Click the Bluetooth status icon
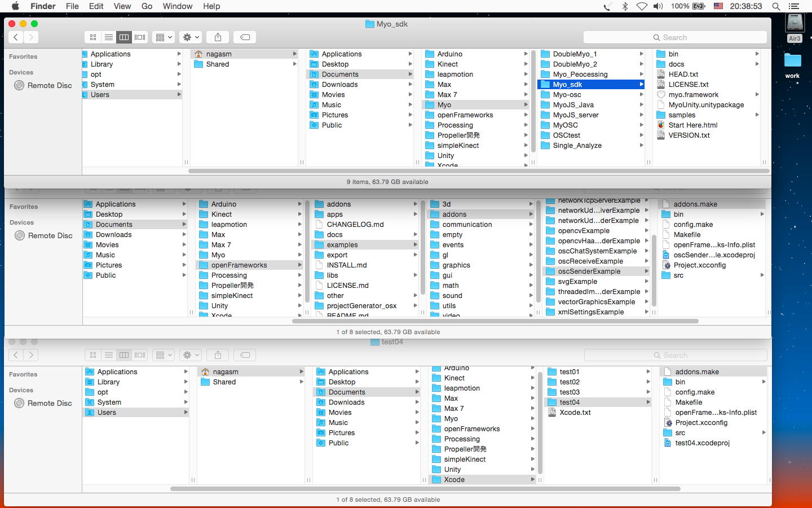This screenshot has height=508, width=812. [x=625, y=6]
